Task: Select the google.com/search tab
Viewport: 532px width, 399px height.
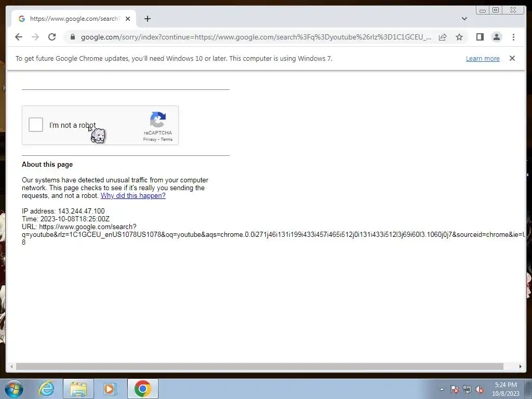Action: (74, 19)
